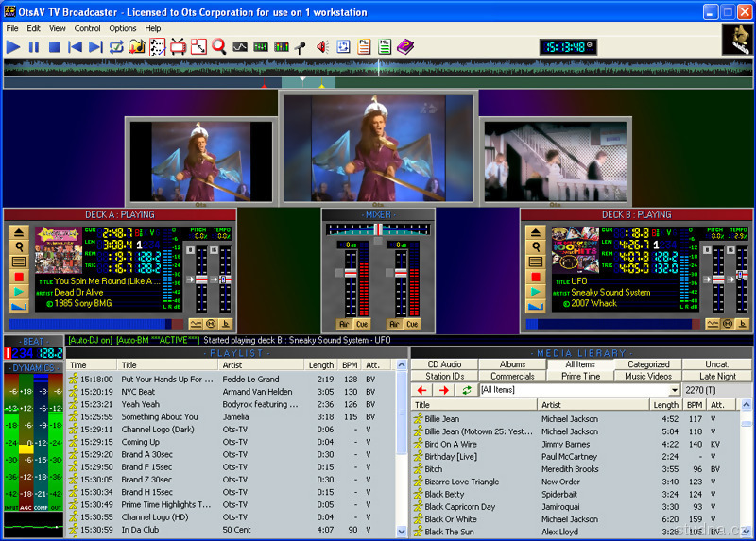Image resolution: width=756 pixels, height=541 pixels.
Task: Click Deck A red stop button
Action: 19,277
